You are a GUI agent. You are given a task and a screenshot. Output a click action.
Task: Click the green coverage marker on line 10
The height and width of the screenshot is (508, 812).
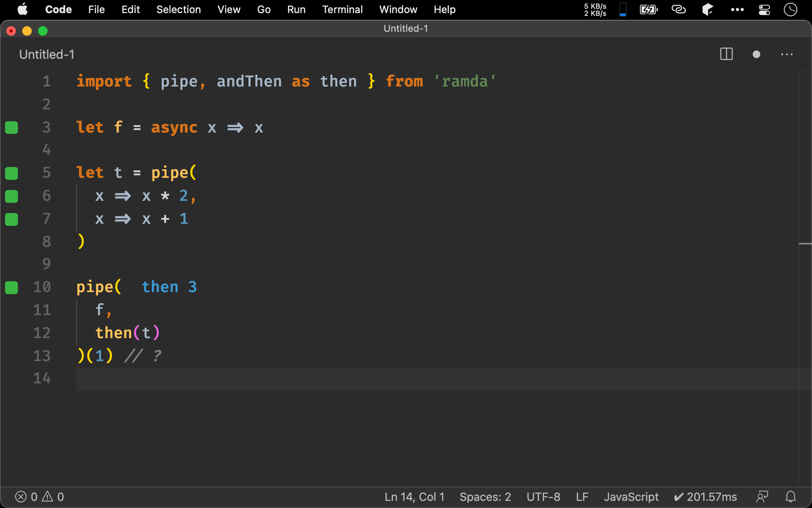tap(11, 287)
